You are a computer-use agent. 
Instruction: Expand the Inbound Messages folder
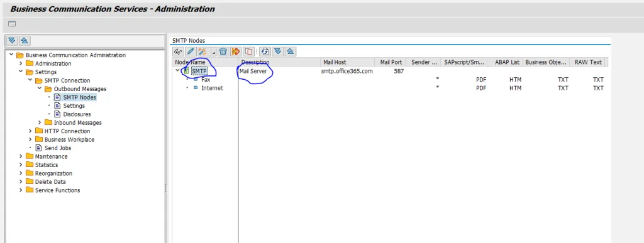point(40,122)
